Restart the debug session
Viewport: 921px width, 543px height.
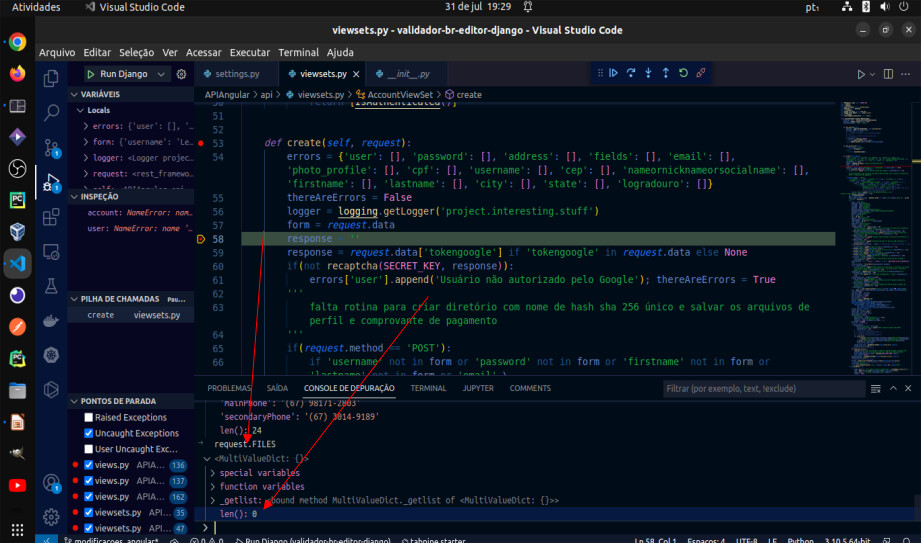click(x=683, y=73)
